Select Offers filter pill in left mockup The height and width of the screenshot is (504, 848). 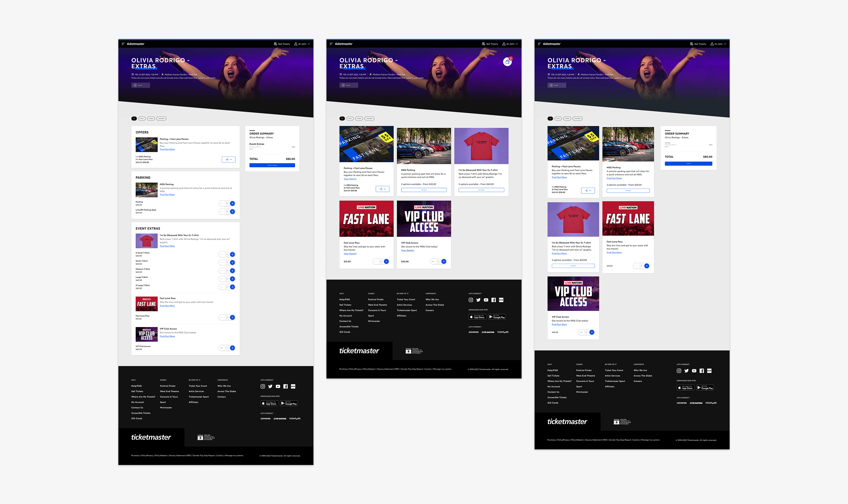click(x=142, y=119)
